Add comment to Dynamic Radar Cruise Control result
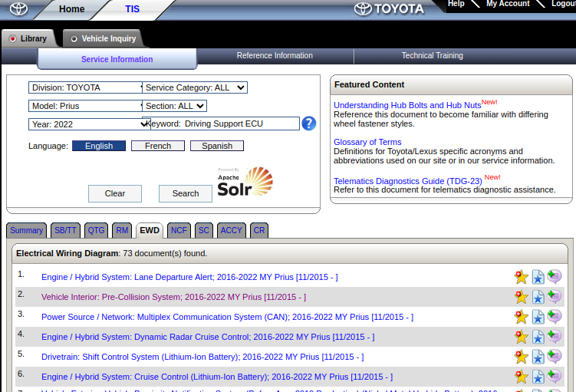Screen dimensions: 576x392 (x=555, y=336)
